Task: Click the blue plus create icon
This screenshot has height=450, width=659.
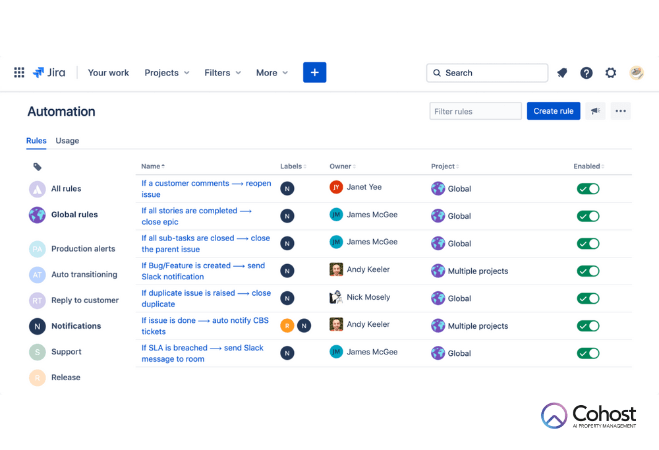Action: point(315,73)
